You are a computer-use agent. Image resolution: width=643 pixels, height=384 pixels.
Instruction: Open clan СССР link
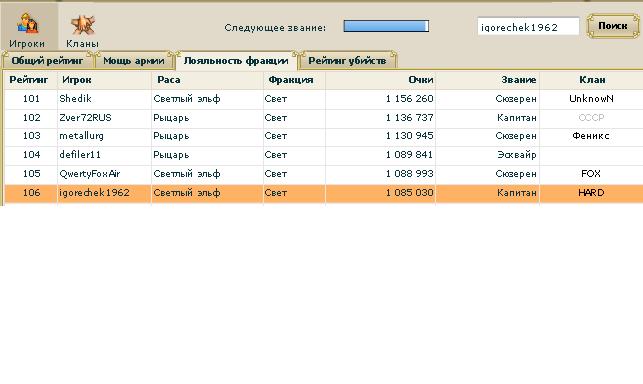click(x=591, y=118)
